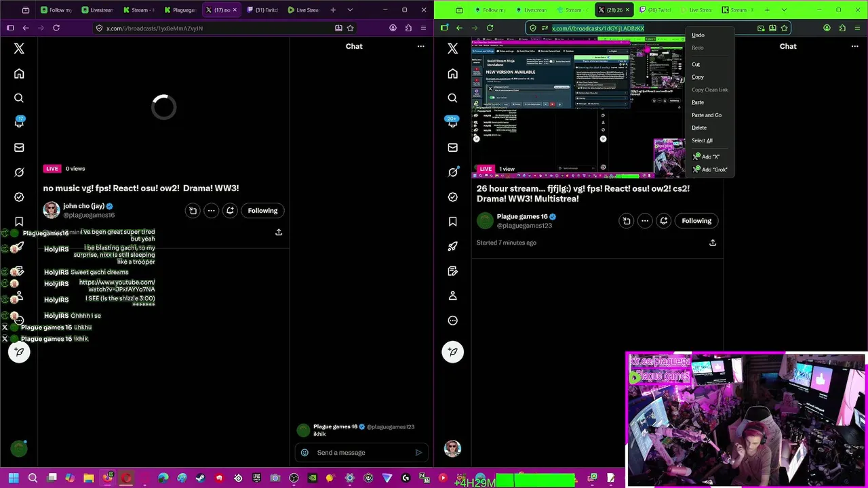Open chat options menu in left window
The image size is (868, 488).
coord(420,46)
